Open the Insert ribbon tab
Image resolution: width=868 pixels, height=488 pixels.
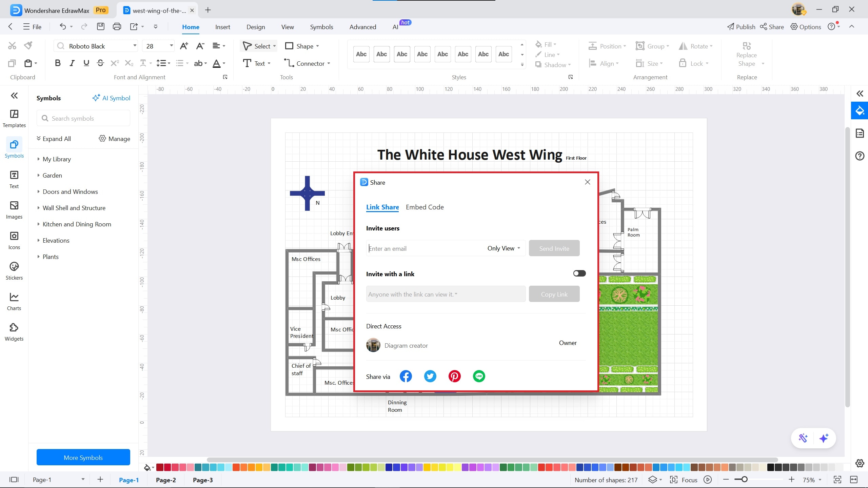click(222, 27)
